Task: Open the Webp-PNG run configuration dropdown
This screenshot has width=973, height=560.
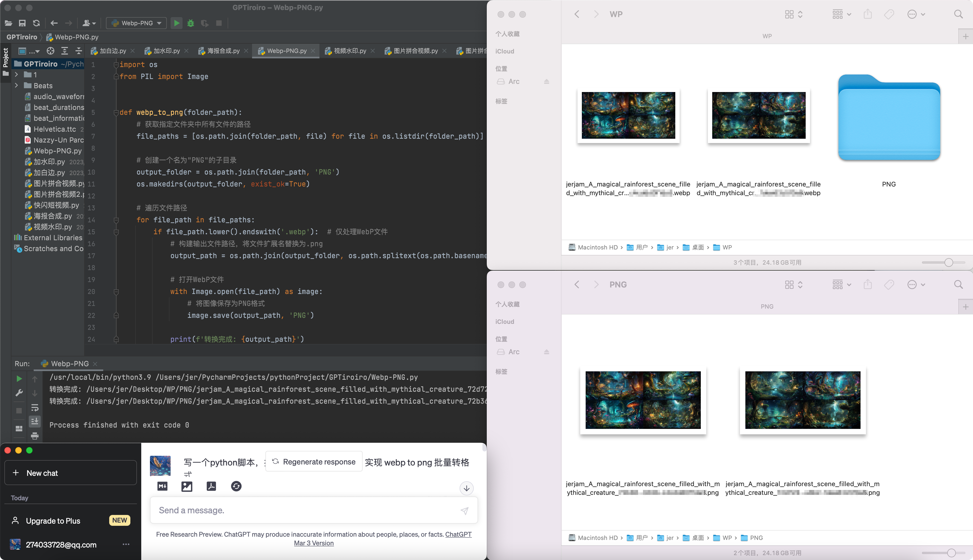Action: pyautogui.click(x=136, y=23)
